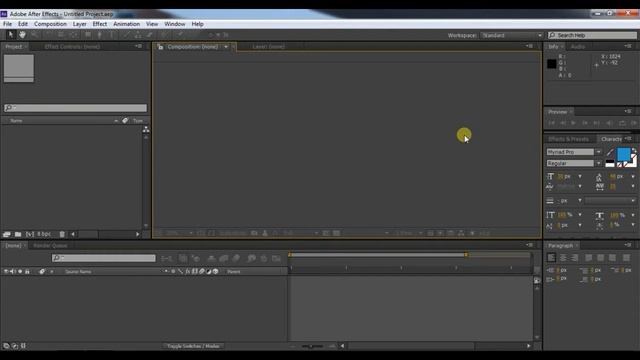Align paragraph text left

pos(551,258)
